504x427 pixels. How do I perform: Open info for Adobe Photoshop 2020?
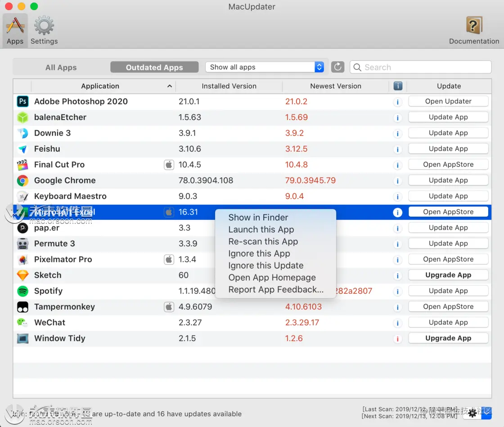[x=398, y=102]
